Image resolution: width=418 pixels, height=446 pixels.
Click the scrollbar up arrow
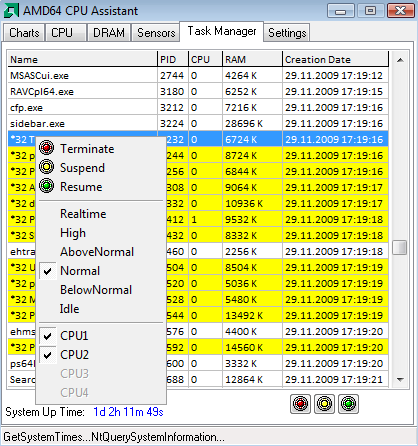pyautogui.click(x=400, y=60)
